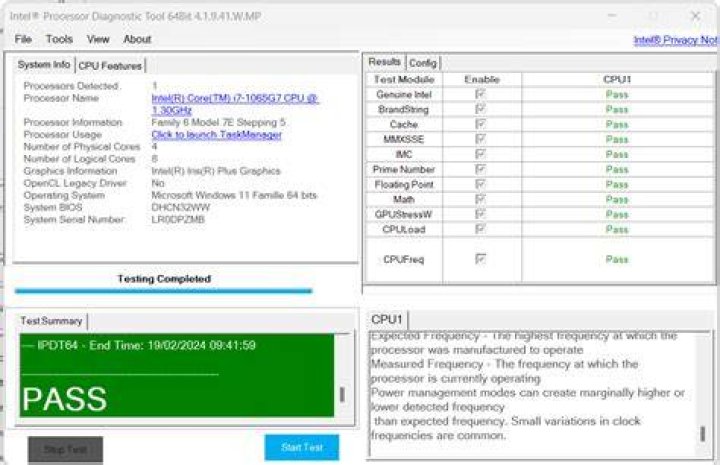Screen dimensions: 720x465
Task: Toggle the IMC enable checkbox
Action: tap(480, 154)
